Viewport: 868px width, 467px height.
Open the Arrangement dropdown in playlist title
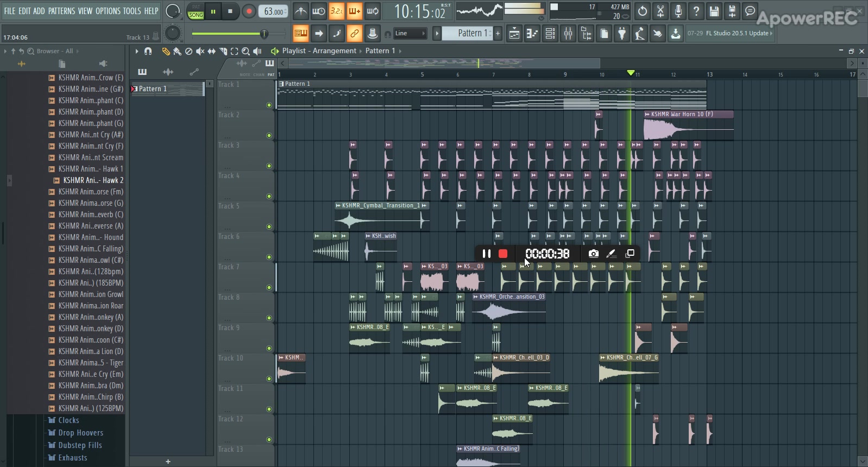tap(335, 51)
